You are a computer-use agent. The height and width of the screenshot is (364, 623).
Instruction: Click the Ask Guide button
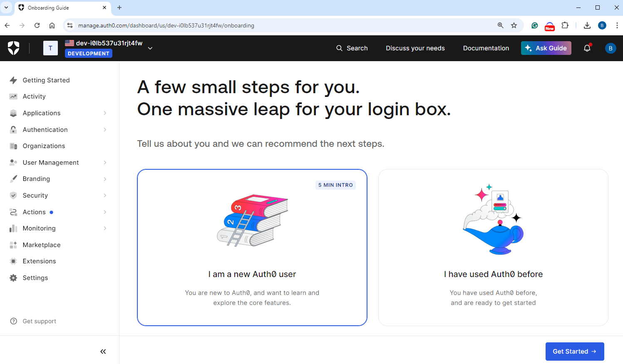[x=546, y=48]
